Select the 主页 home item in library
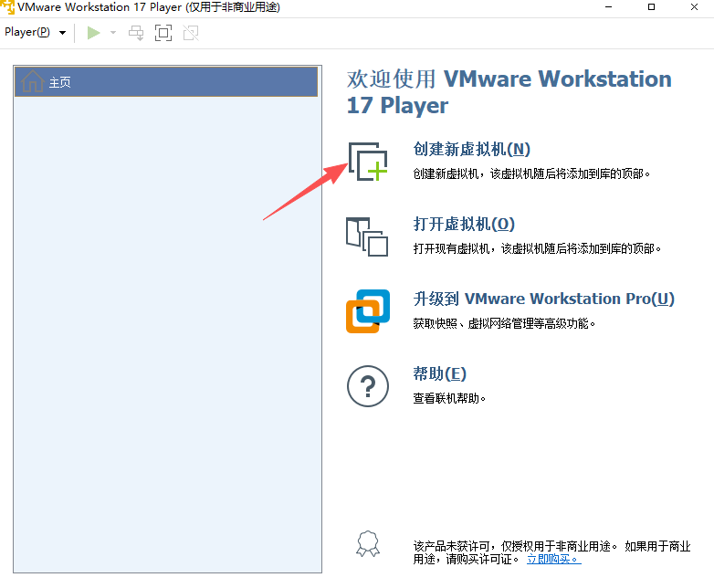The image size is (714, 588). pyautogui.click(x=166, y=82)
